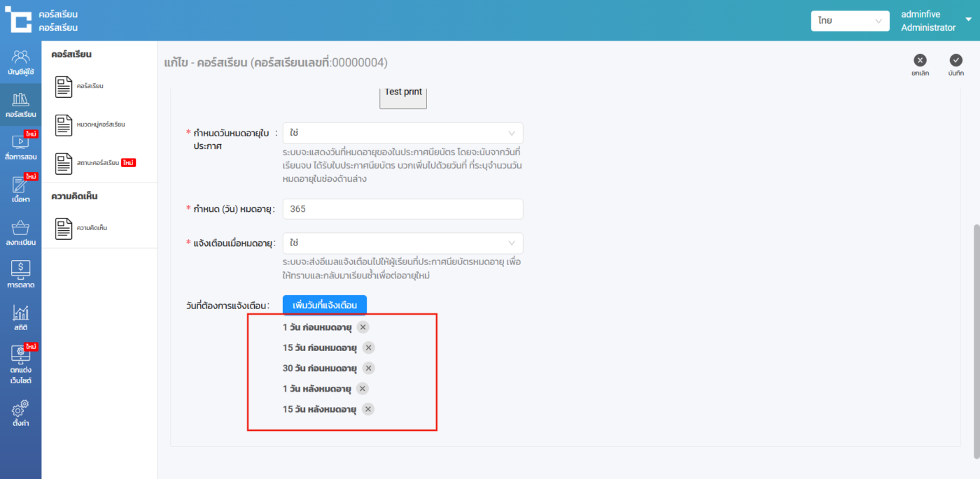Remove the 1 วัน ก่อนหมดอายุ reminder
This screenshot has height=479, width=980.
363,327
